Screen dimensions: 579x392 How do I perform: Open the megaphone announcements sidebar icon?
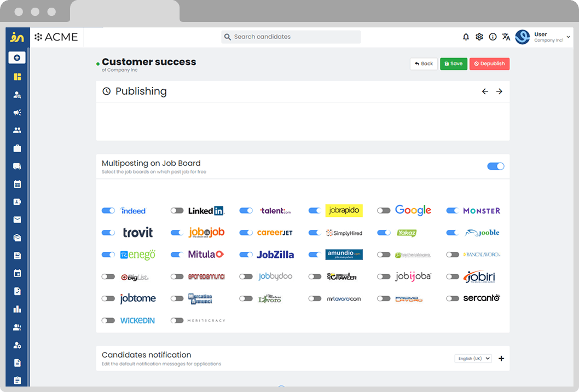pyautogui.click(x=18, y=112)
